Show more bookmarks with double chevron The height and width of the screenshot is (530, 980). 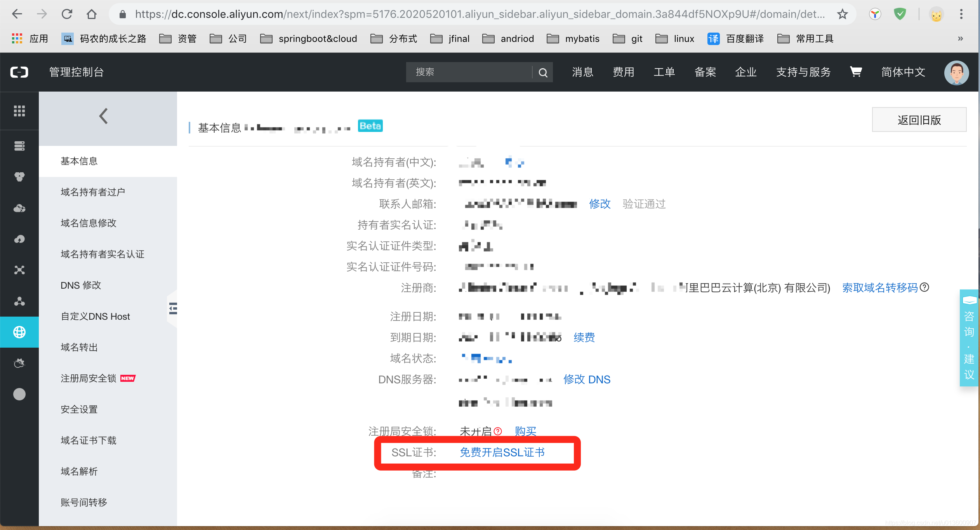pyautogui.click(x=960, y=38)
